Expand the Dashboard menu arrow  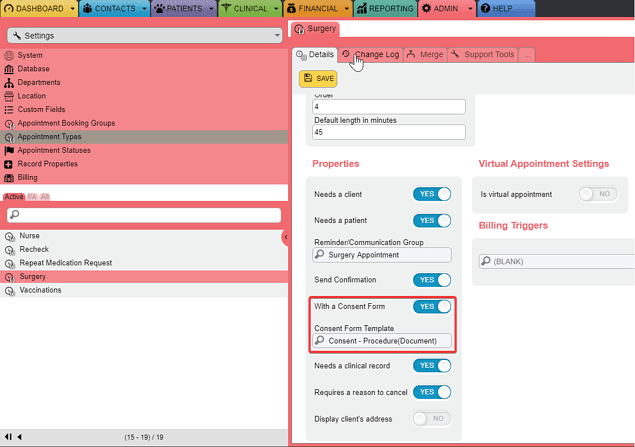pos(72,9)
